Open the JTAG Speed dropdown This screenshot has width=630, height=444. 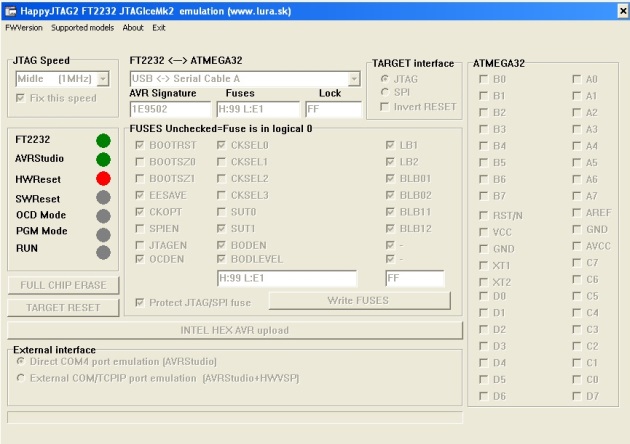point(103,79)
